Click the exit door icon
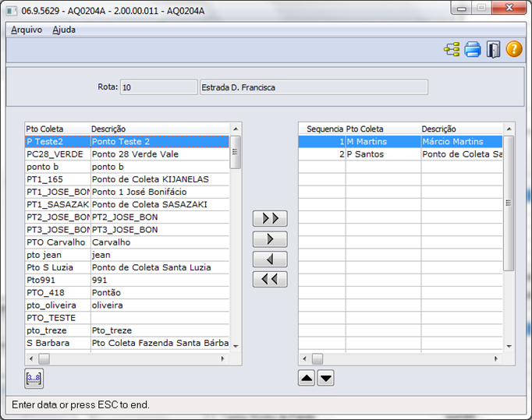Image resolution: width=532 pixels, height=420 pixels. [x=493, y=50]
